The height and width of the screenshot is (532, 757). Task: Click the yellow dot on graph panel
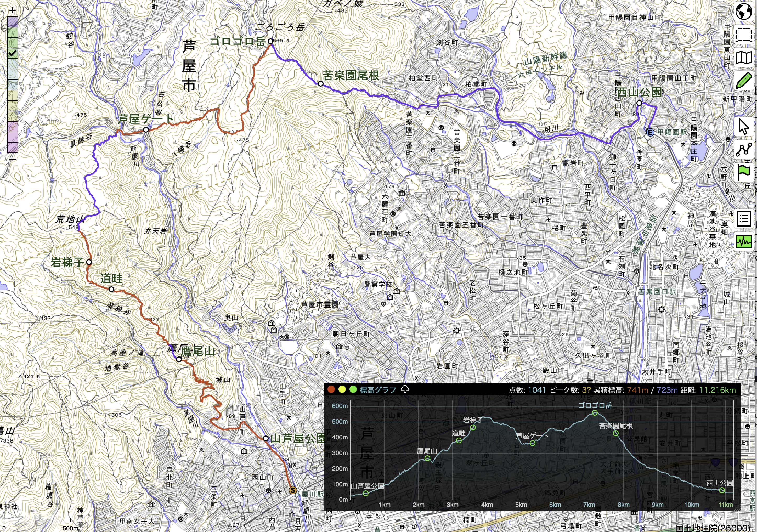tap(342, 390)
